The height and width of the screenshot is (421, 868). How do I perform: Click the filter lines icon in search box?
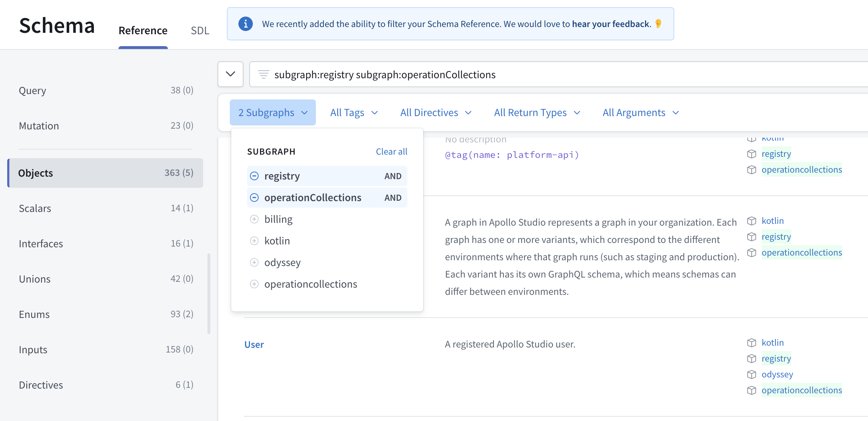[263, 75]
